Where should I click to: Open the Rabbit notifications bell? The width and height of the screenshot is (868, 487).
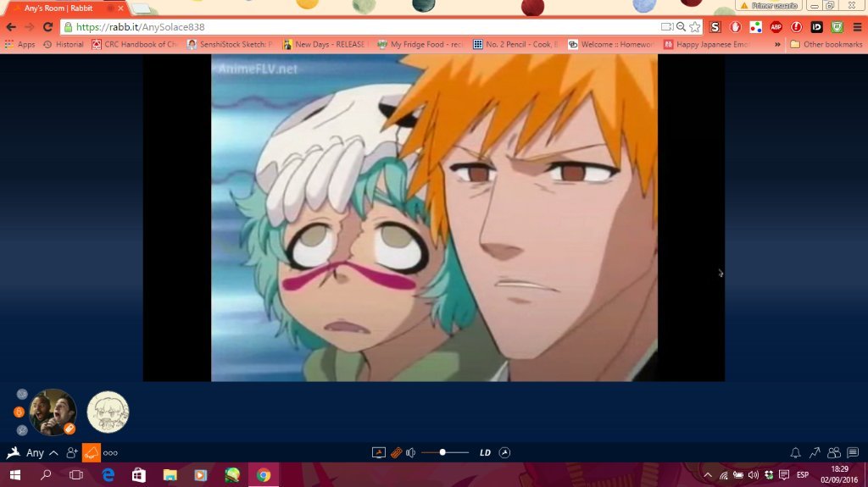(x=795, y=452)
